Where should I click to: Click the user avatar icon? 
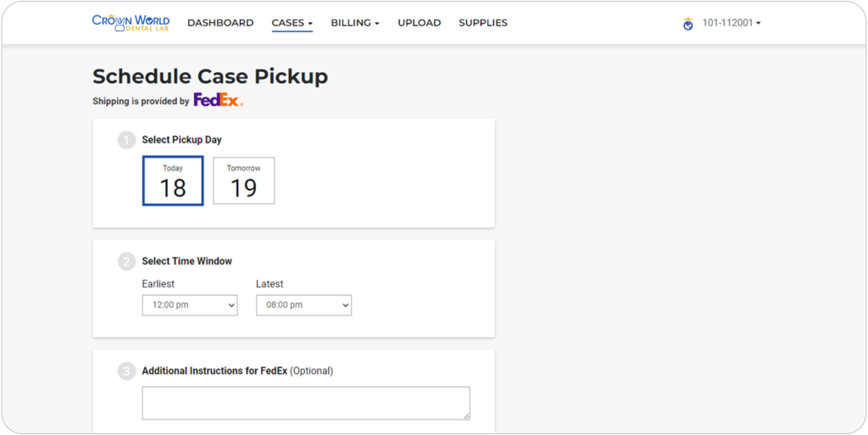[x=688, y=24]
